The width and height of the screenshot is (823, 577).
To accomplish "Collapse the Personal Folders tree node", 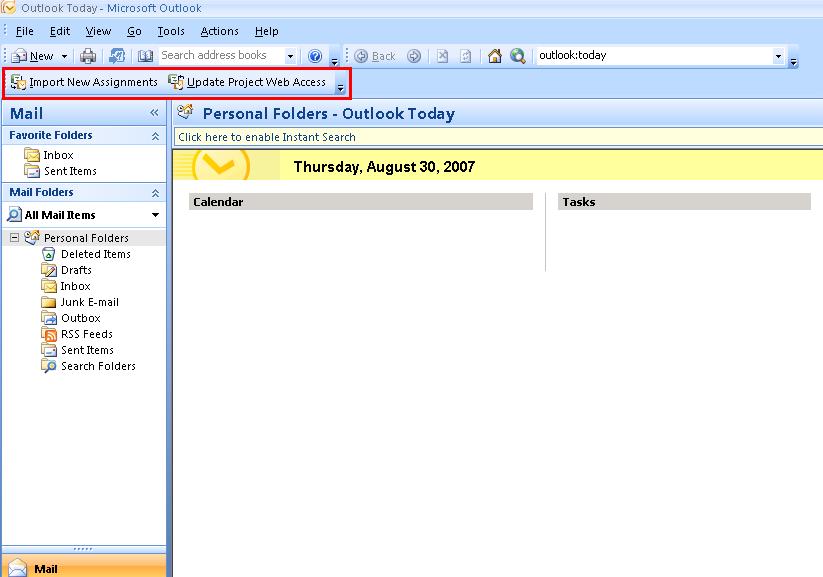I will (14, 238).
